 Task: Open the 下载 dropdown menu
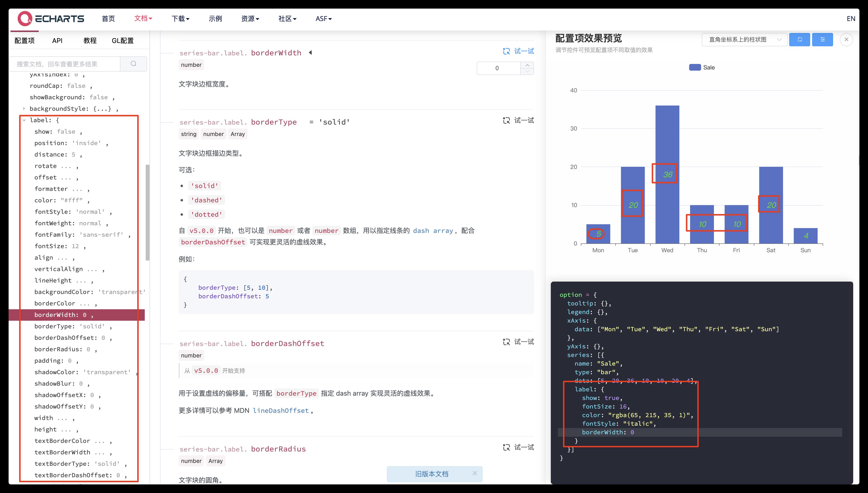[180, 19]
